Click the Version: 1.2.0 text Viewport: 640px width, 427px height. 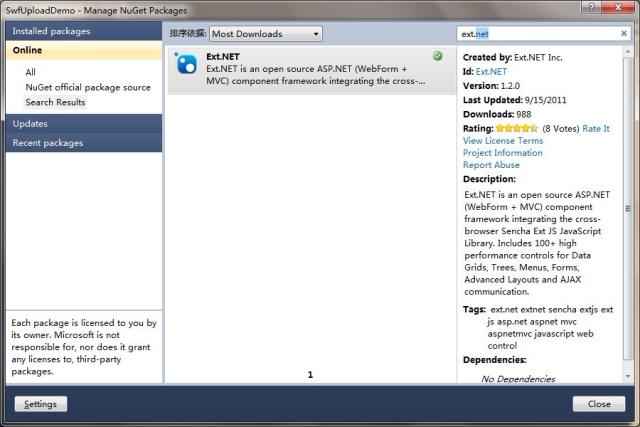click(x=491, y=86)
